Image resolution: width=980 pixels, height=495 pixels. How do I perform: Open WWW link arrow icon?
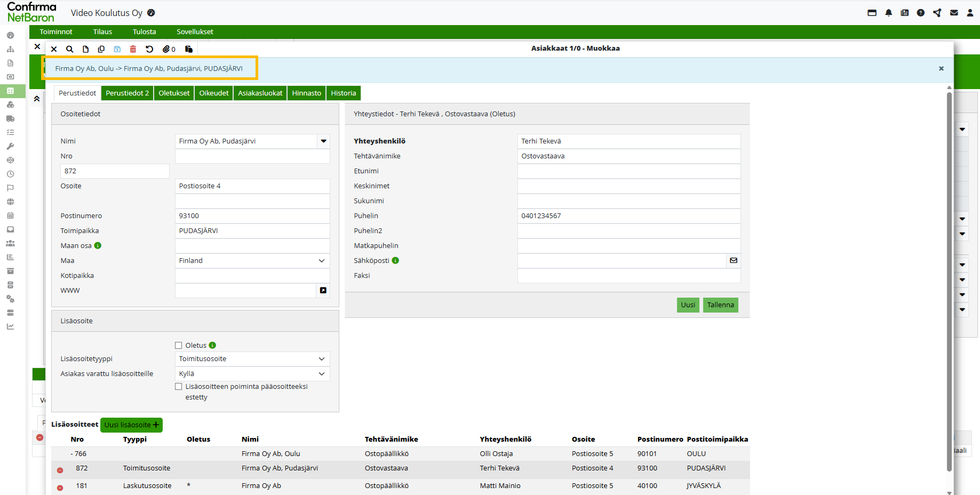pyautogui.click(x=323, y=290)
